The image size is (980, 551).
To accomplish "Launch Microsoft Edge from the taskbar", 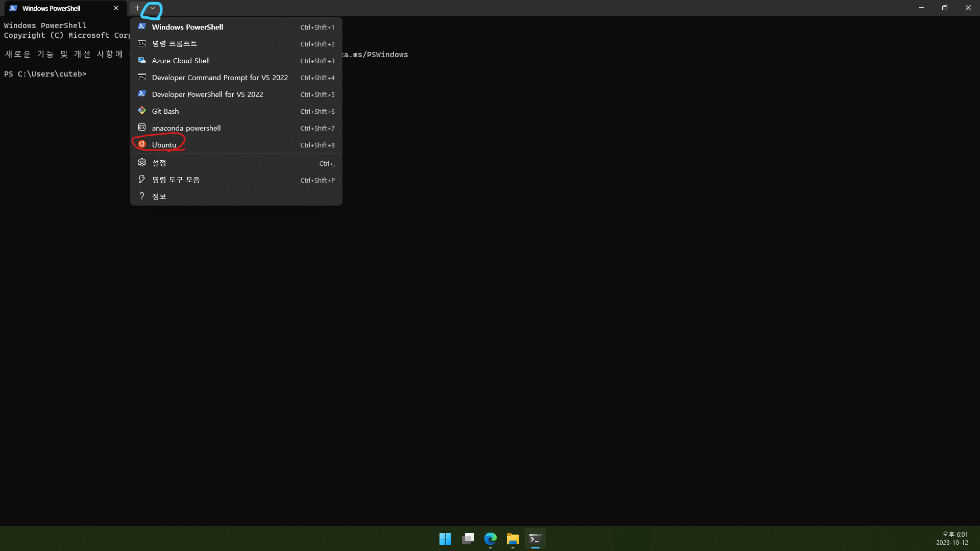I will pos(491,539).
